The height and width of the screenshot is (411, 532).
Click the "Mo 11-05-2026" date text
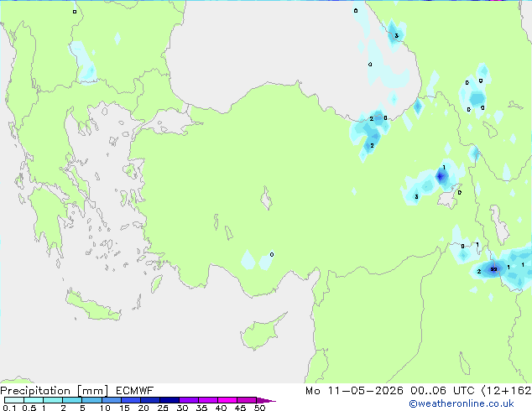354,391
